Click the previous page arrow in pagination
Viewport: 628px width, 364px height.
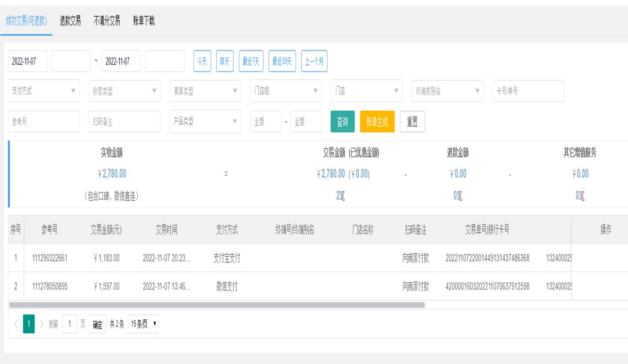(x=15, y=325)
